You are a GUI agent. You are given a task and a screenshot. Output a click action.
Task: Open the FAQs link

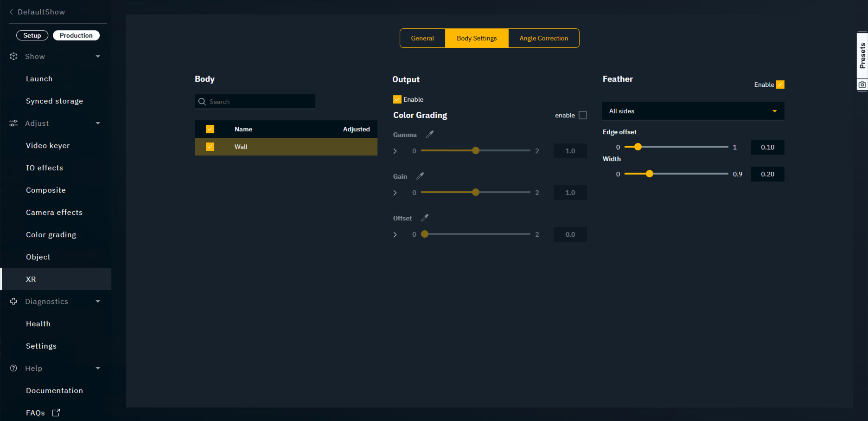(x=35, y=413)
